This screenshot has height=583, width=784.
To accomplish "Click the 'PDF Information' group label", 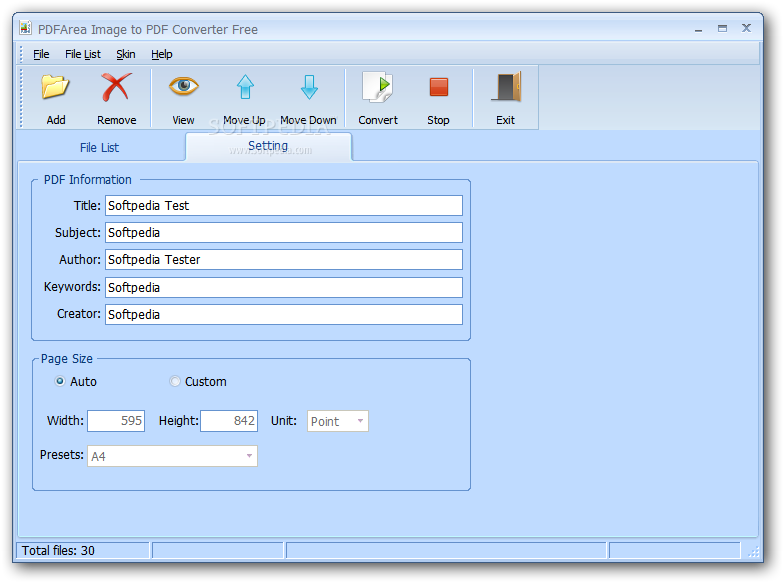I will (88, 180).
